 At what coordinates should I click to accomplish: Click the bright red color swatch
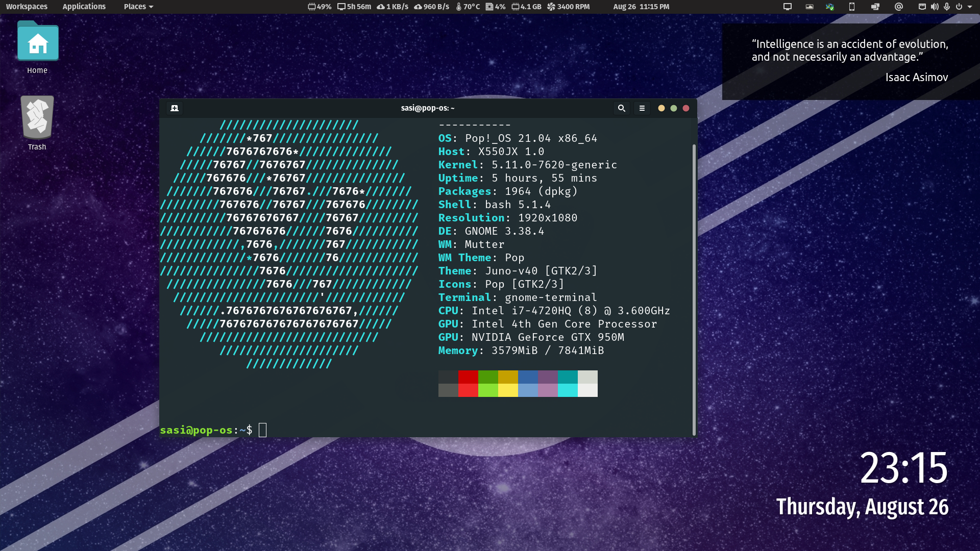point(468,390)
